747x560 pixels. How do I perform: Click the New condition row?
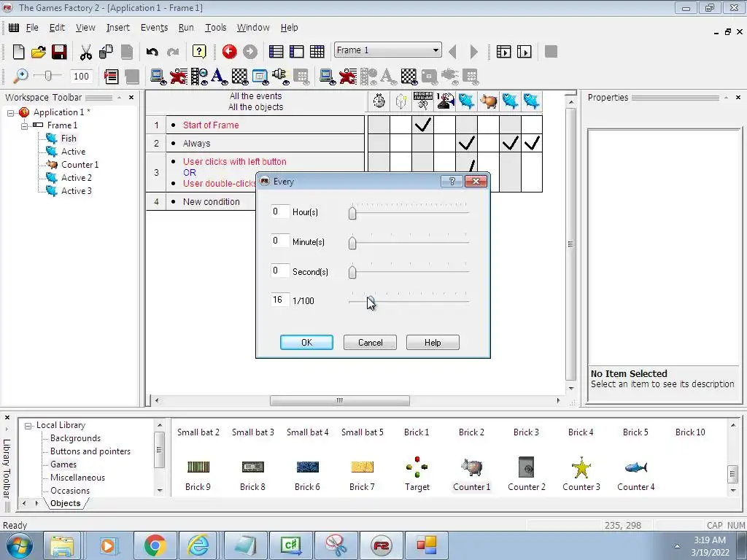click(x=211, y=202)
